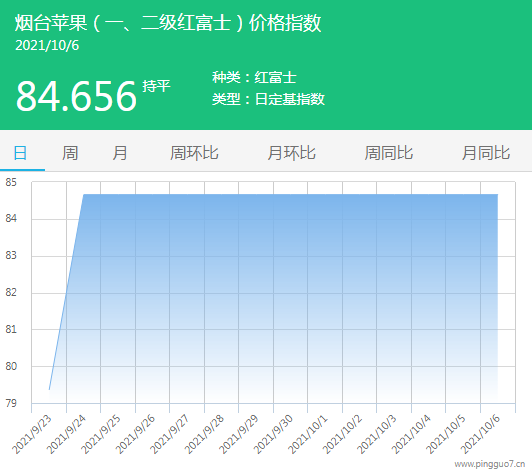Click the 种类：红富士 label
The height and width of the screenshot is (476, 532).
pos(254,77)
